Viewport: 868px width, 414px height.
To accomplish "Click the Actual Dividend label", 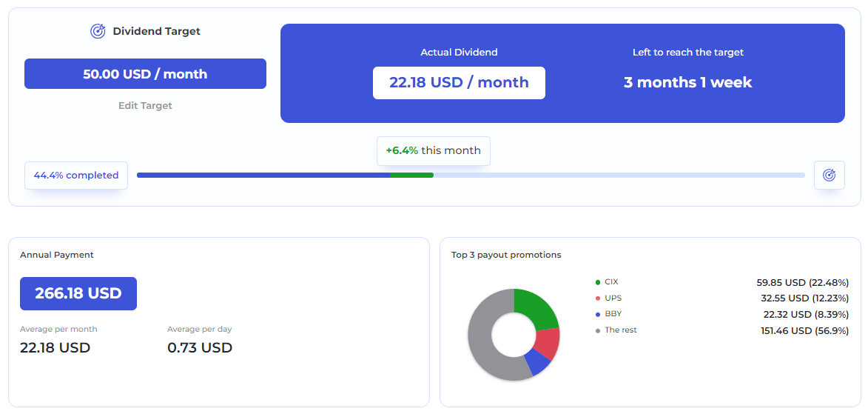I will tap(459, 52).
